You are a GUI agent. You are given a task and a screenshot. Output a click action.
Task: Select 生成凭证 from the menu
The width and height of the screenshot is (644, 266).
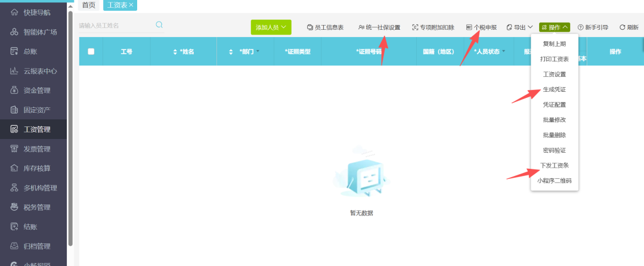(x=555, y=89)
